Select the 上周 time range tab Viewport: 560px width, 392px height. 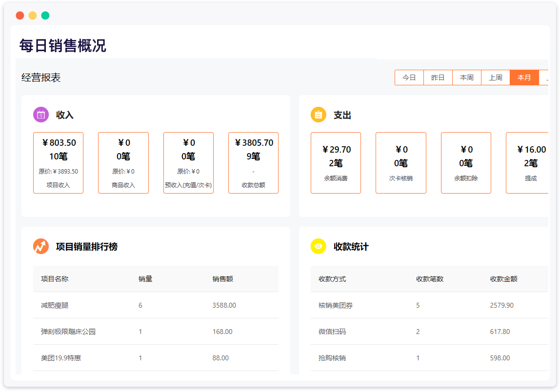[495, 78]
